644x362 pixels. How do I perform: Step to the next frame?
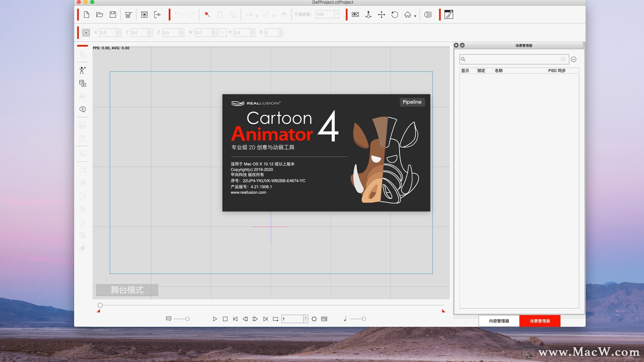255,319
